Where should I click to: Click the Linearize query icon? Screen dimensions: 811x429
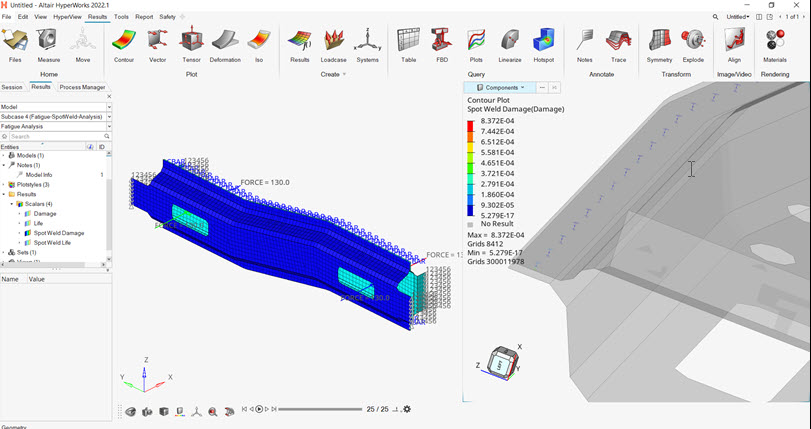tap(509, 44)
